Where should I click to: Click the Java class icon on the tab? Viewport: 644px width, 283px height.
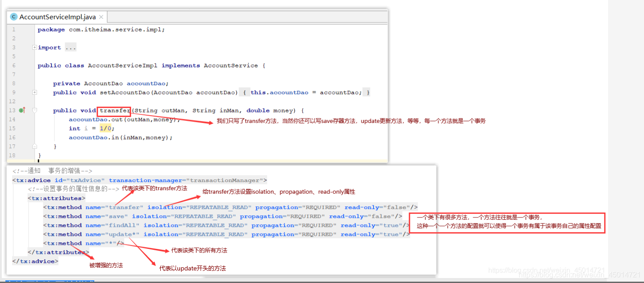pyautogui.click(x=14, y=17)
